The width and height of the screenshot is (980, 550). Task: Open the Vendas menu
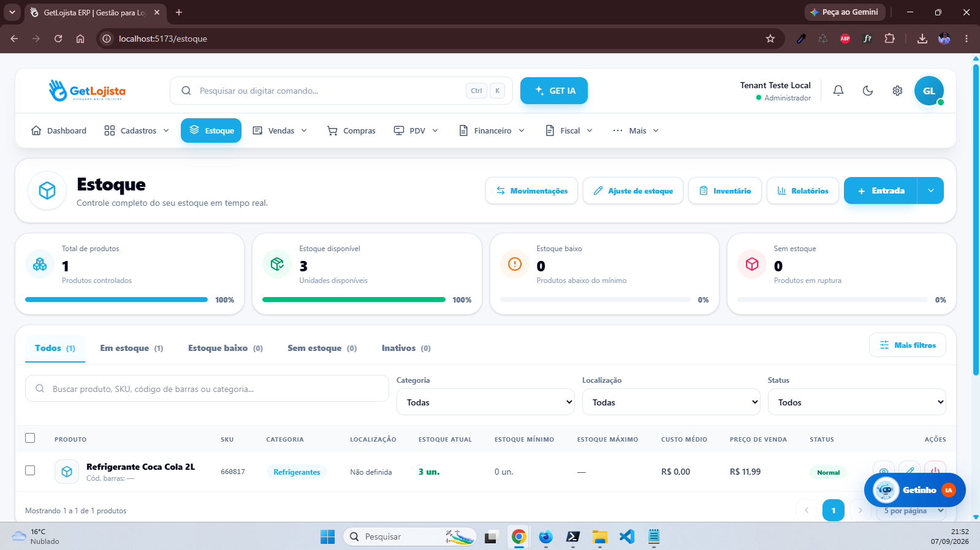click(x=280, y=130)
